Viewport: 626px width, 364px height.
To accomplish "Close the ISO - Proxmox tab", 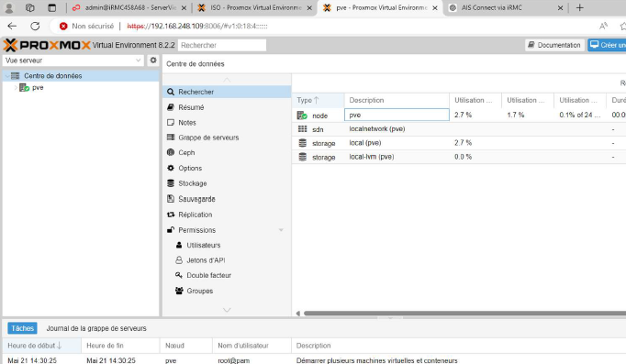I will [309, 8].
